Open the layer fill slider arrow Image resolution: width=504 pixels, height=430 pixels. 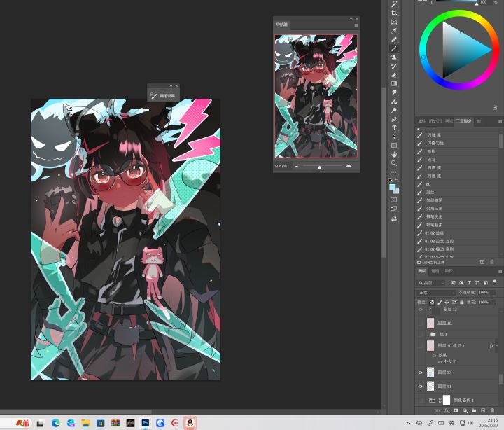point(493,303)
